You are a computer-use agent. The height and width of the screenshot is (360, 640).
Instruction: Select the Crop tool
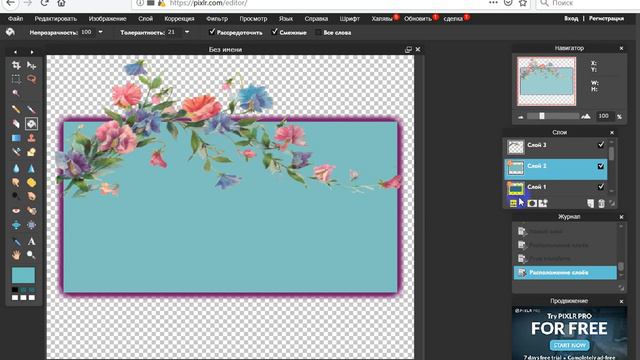(x=16, y=65)
